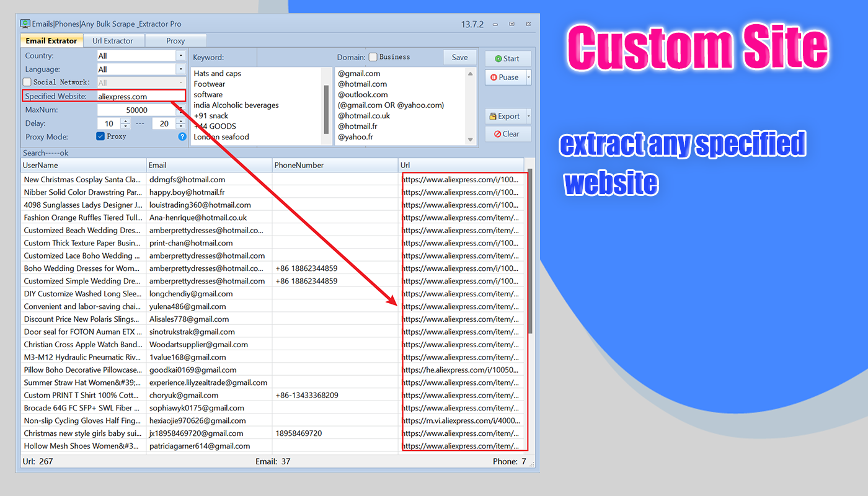
Task: Clear the results list
Action: point(508,134)
